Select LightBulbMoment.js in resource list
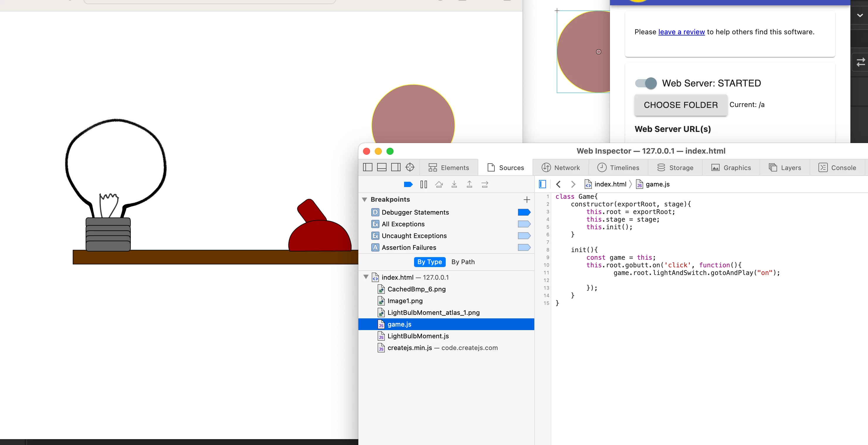This screenshot has height=445, width=868. click(x=418, y=336)
